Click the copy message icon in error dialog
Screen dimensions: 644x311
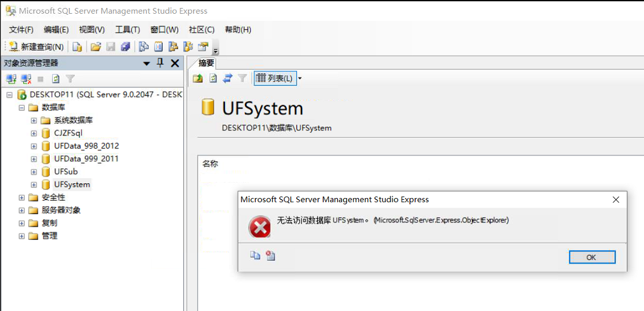(x=255, y=255)
